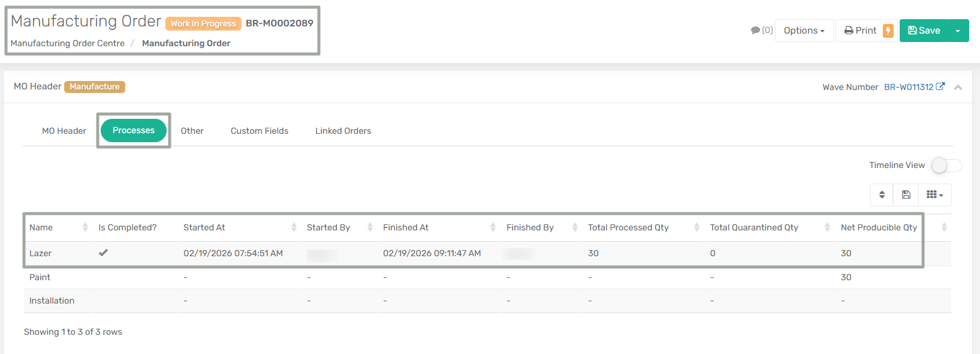Screen dimensions: 980x354
Task: Enable the Timeline View toggle
Action: click(x=946, y=165)
